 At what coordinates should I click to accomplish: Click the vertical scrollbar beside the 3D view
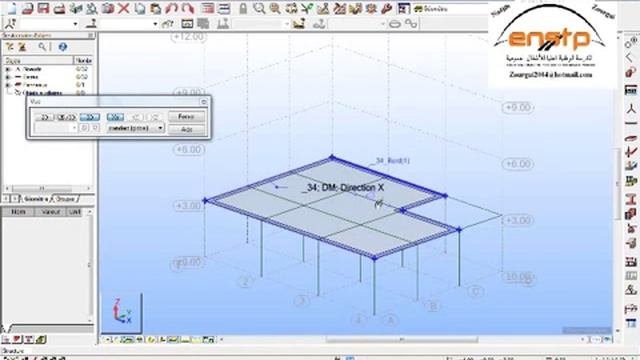click(618, 184)
